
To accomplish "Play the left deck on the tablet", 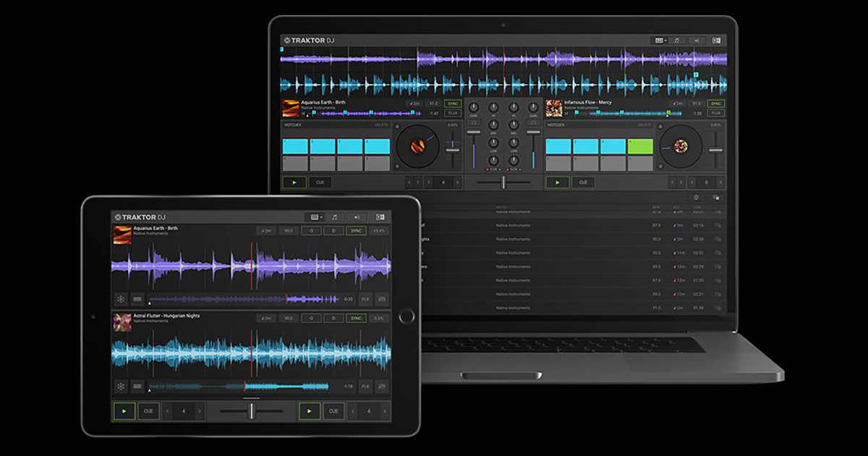I will [x=124, y=411].
